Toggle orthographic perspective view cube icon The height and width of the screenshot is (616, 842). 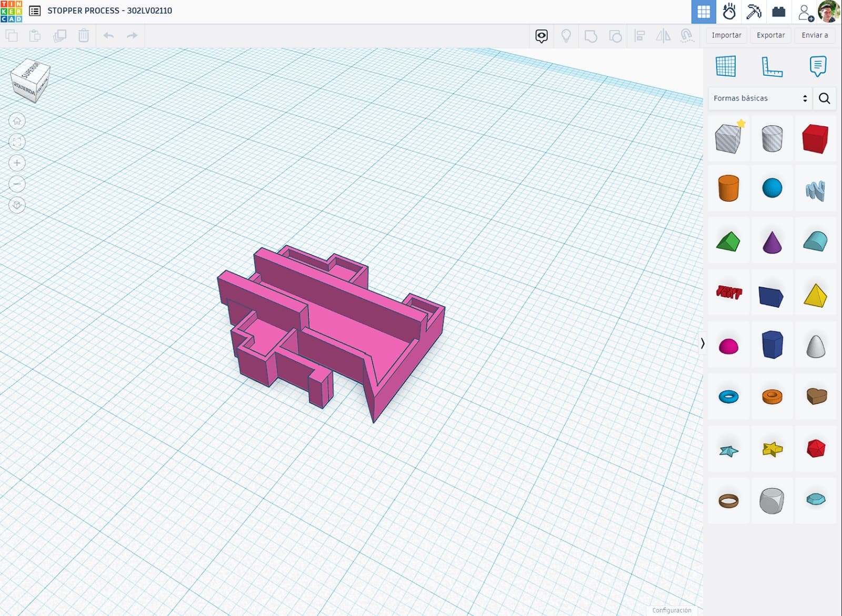coord(17,205)
